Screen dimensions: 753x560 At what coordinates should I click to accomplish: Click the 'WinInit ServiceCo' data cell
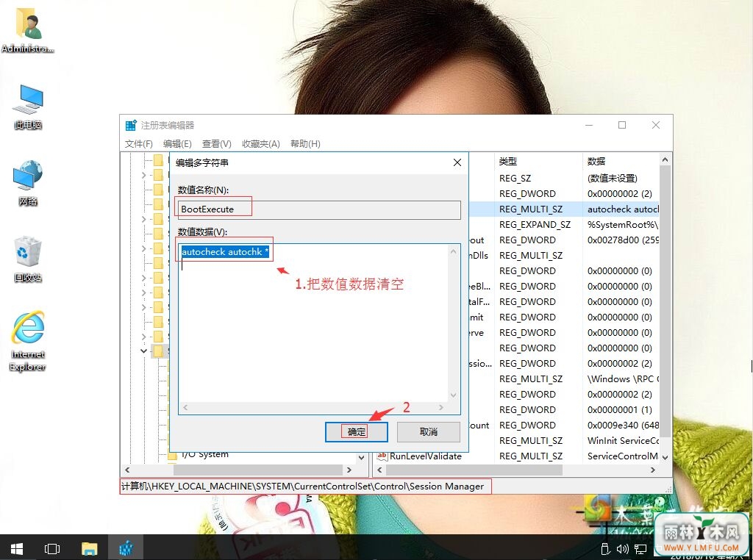(x=623, y=440)
